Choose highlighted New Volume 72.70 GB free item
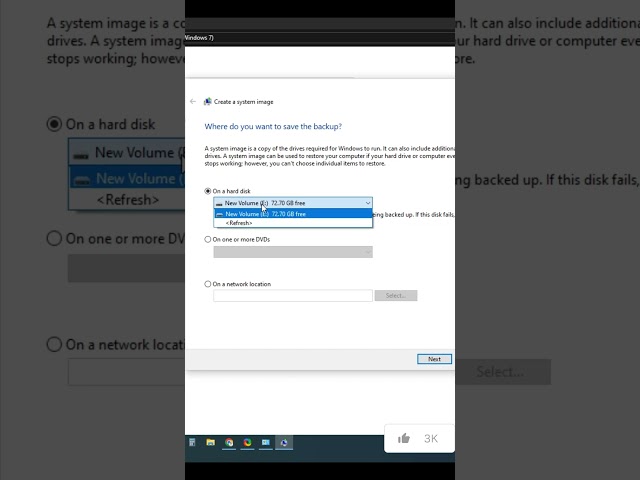640x480 pixels. [293, 214]
